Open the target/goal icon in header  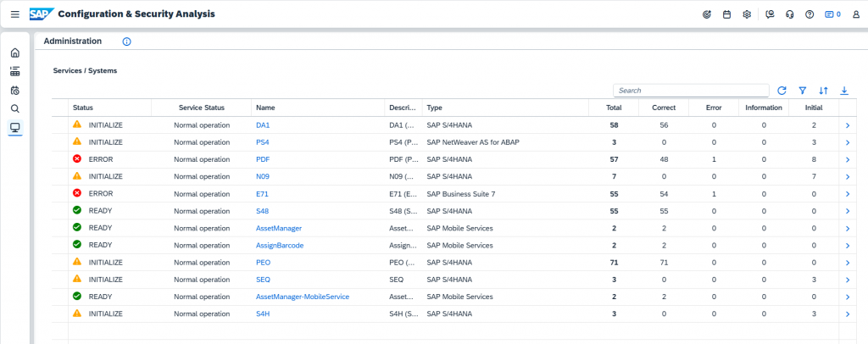pos(706,14)
